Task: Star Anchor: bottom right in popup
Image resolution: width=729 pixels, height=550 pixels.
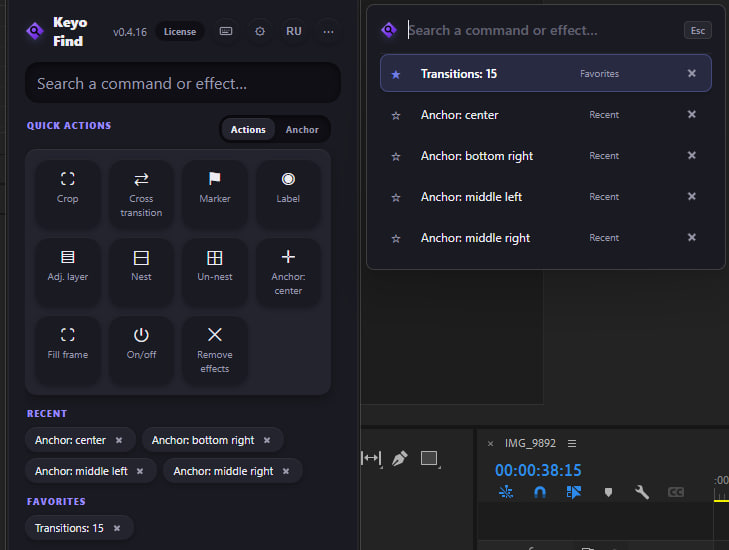Action: point(396,156)
